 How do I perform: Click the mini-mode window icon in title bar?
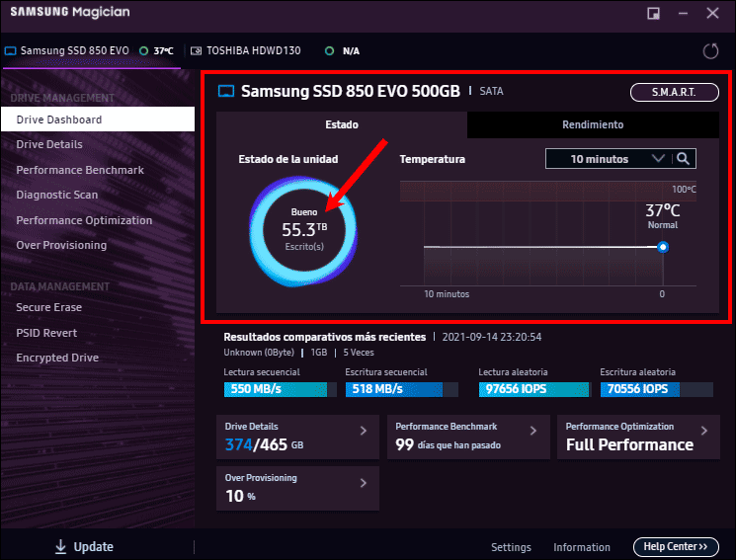click(x=653, y=13)
